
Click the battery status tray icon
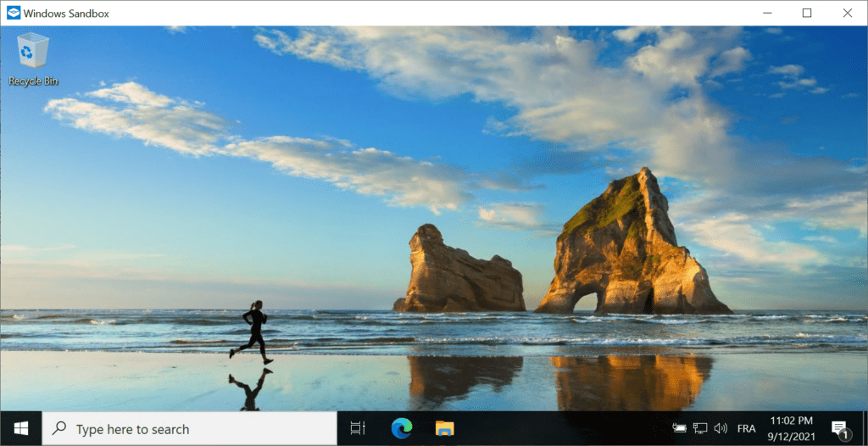(x=679, y=428)
